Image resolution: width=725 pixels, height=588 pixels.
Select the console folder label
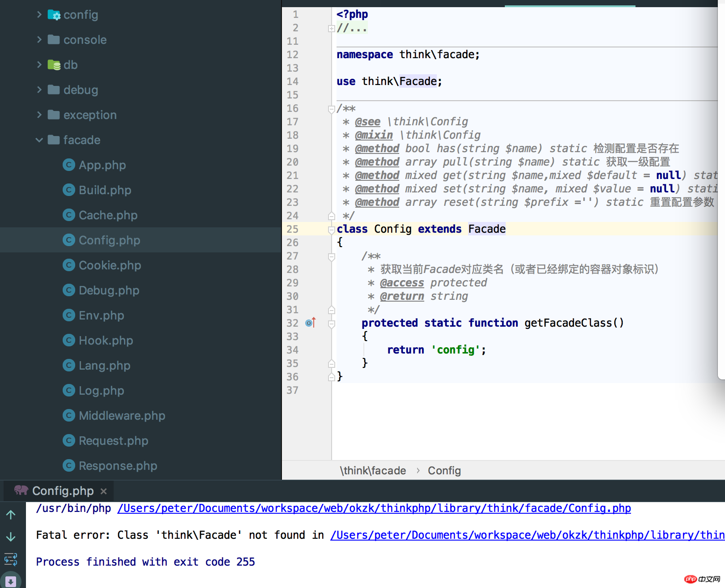coord(85,40)
